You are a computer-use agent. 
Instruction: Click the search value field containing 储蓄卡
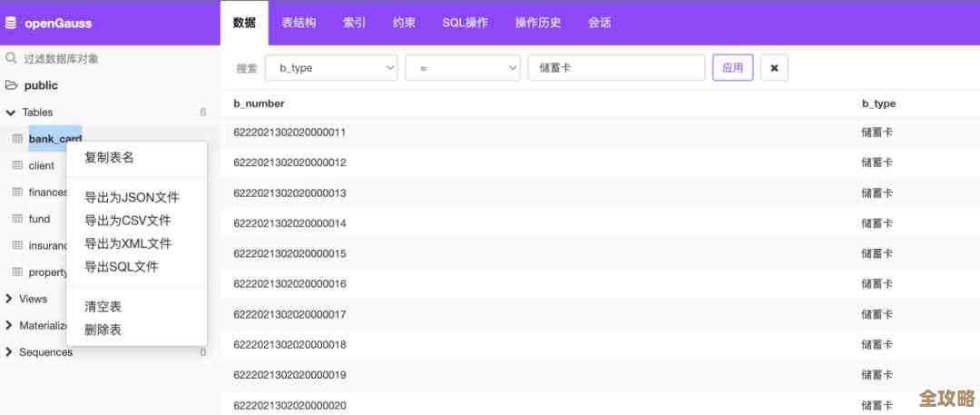[616, 67]
